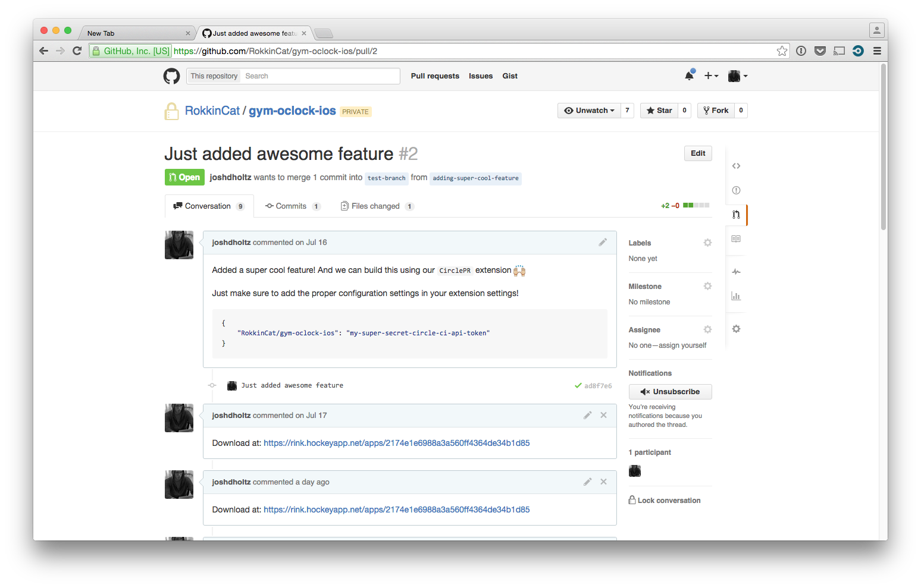The image size is (921, 588).
Task: Click the diffstat +2 −0 bar
Action: [x=685, y=206]
